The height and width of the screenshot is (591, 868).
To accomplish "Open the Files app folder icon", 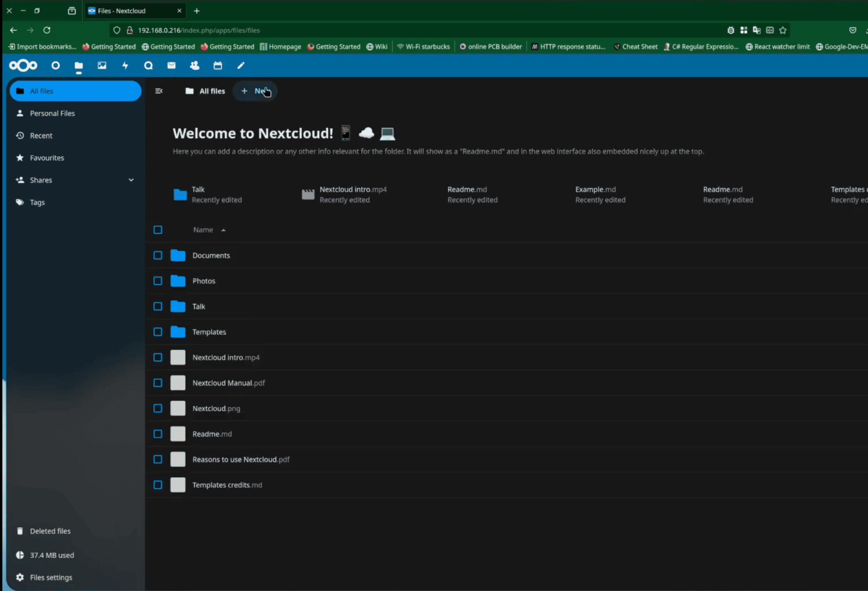I will [x=79, y=66].
